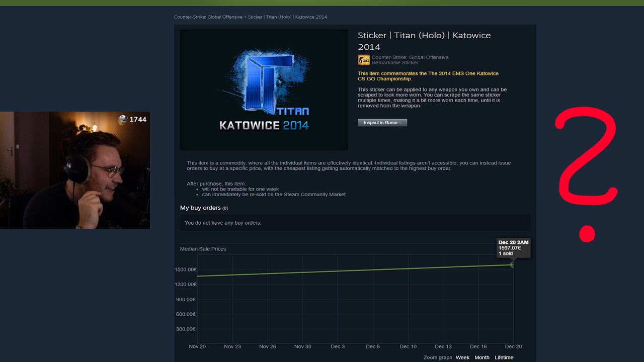This screenshot has height=362, width=644.
Task: Click the 300.00€ axis label
Action: 187,329
